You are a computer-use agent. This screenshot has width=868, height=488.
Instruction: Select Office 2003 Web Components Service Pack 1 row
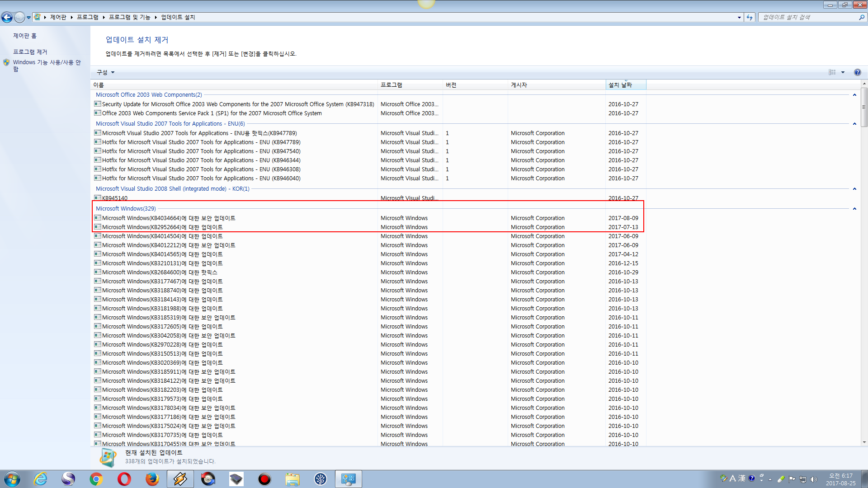(x=369, y=113)
